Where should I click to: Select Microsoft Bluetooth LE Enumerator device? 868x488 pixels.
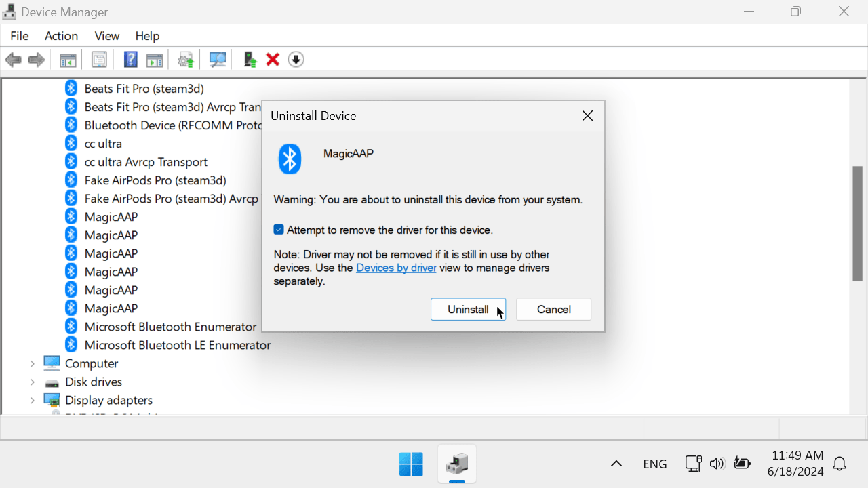177,345
